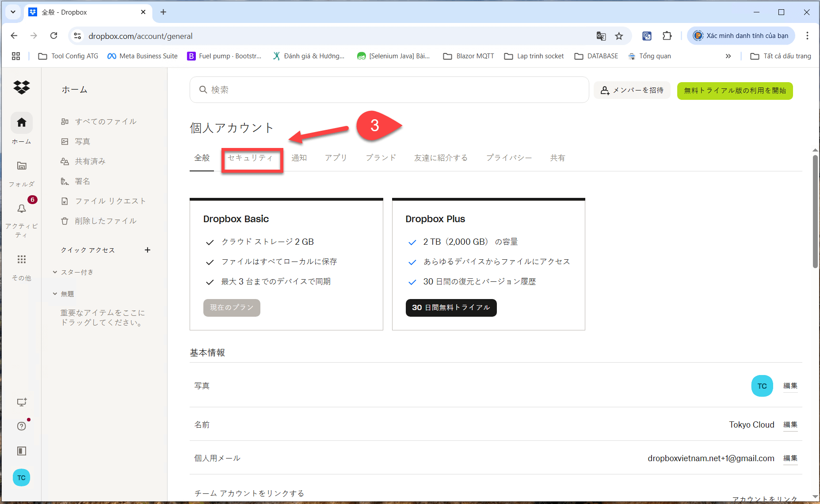Image resolution: width=820 pixels, height=504 pixels.
Task: Click the blue translator extension icon in the toolbar
Action: pos(647,36)
